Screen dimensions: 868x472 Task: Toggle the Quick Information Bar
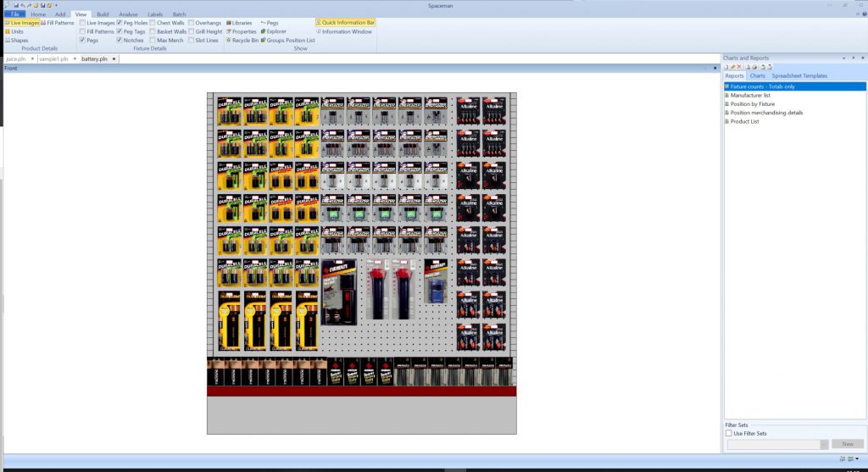(x=346, y=23)
